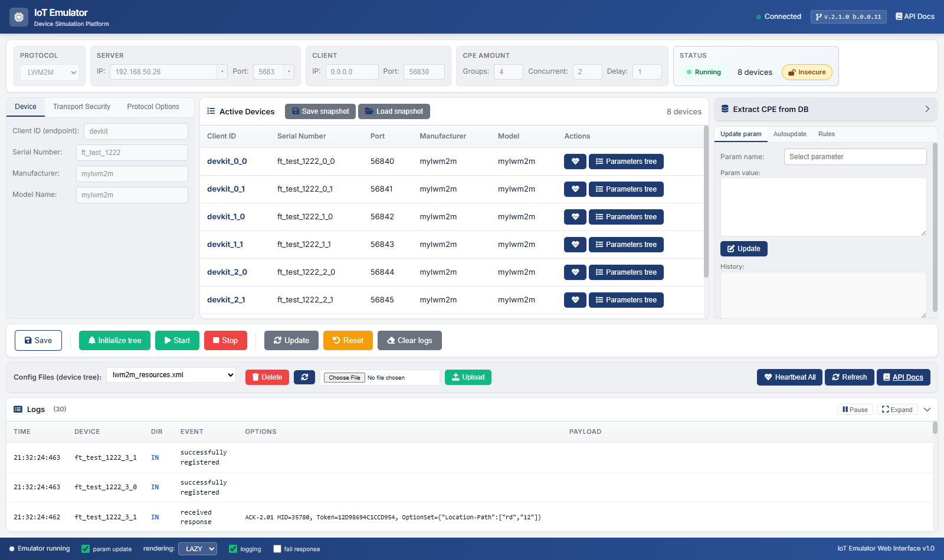This screenshot has height=560, width=944.
Task: Expand the logs view
Action: point(897,410)
